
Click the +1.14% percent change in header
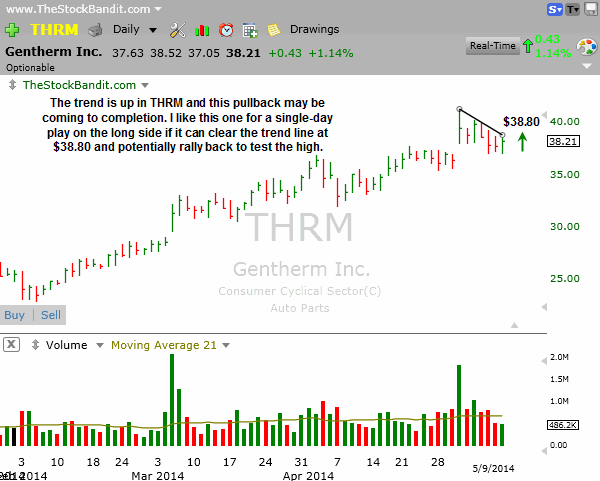click(331, 53)
